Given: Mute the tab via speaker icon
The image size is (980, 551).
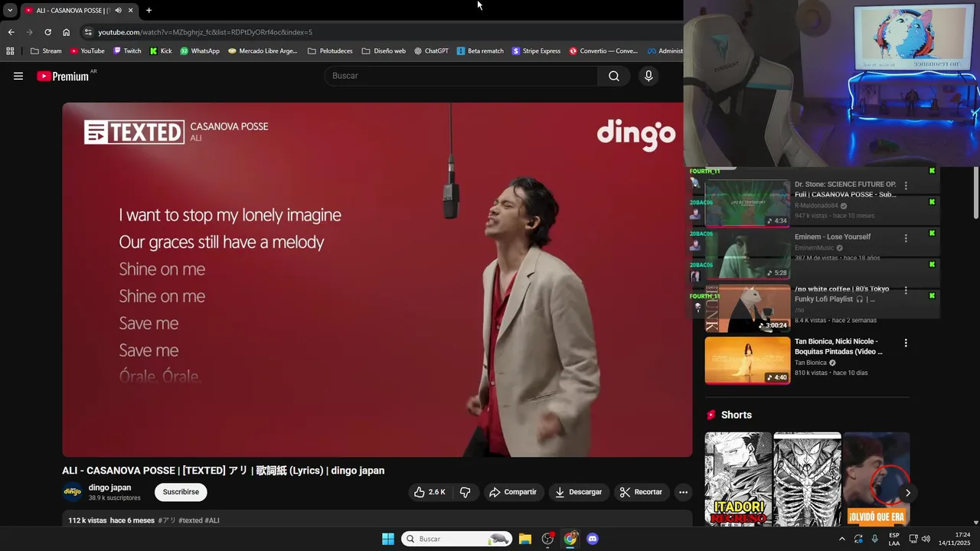Looking at the screenshot, I should click(x=118, y=11).
